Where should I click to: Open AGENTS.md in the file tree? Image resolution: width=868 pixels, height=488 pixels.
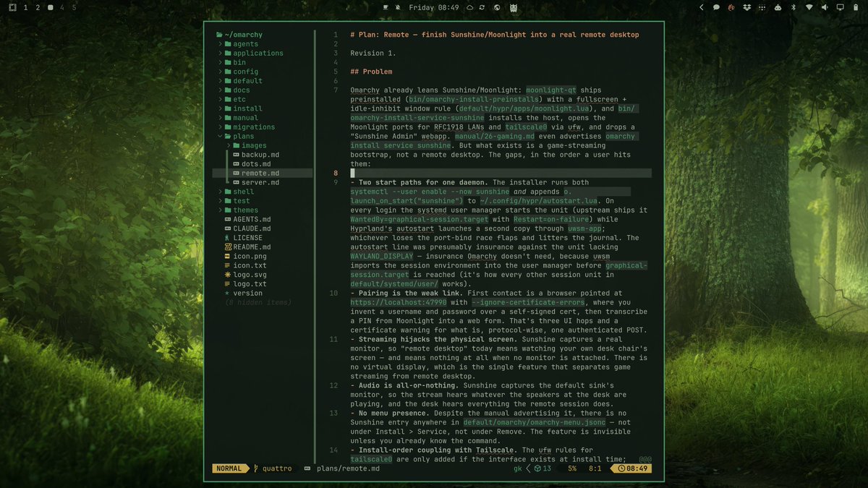(x=252, y=219)
